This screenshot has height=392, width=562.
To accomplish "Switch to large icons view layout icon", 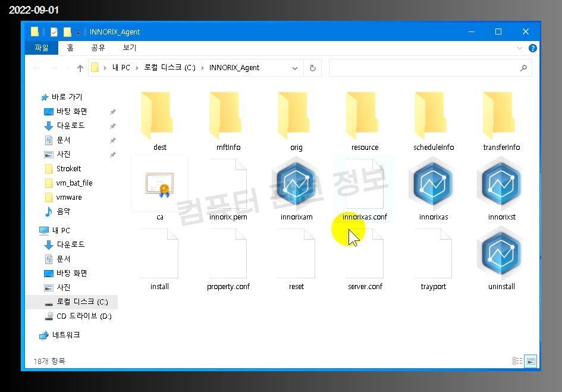I will pos(531,361).
